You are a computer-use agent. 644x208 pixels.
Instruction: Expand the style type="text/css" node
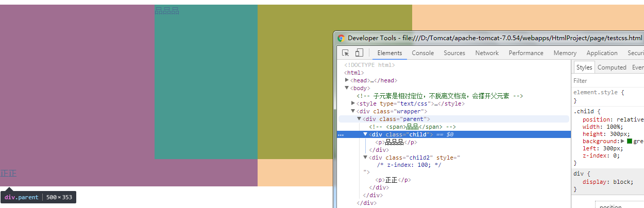point(353,103)
